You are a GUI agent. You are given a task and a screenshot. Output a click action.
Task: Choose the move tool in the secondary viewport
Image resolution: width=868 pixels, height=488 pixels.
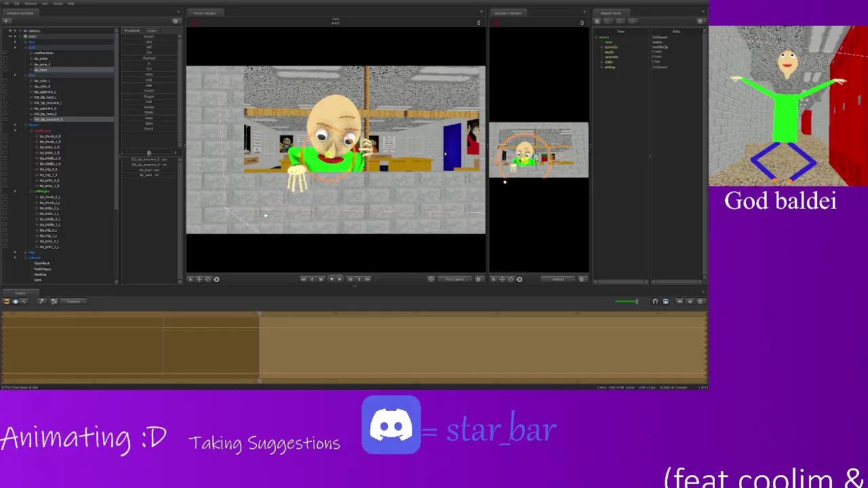pos(502,279)
